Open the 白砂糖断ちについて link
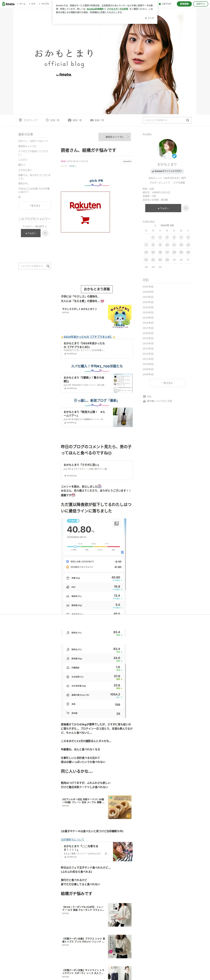 coord(72,840)
